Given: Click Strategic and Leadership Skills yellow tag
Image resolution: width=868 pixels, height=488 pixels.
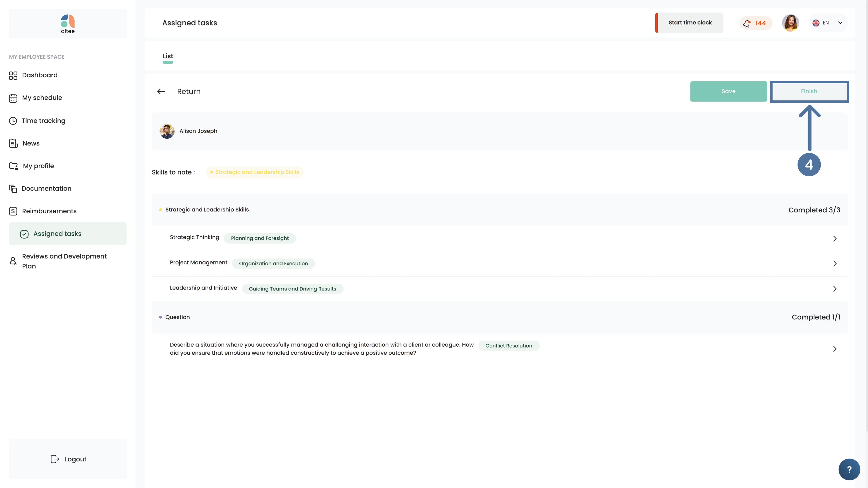Looking at the screenshot, I should (254, 172).
